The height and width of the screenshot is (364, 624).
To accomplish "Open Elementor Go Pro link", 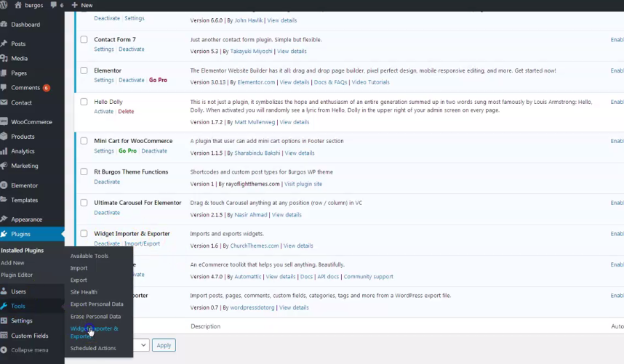I will (158, 80).
